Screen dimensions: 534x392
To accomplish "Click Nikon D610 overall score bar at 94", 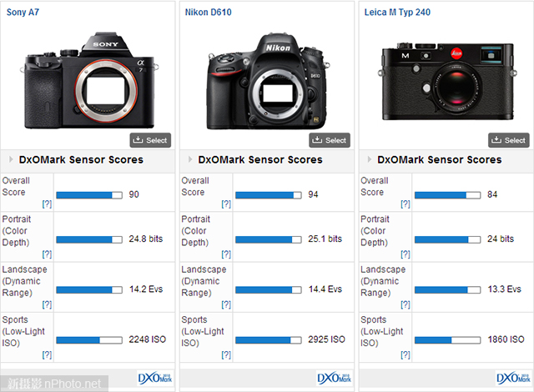I will tap(269, 195).
